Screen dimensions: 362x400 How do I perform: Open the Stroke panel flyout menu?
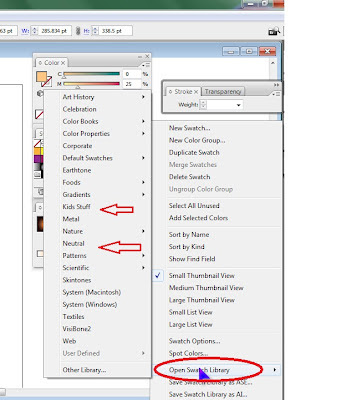(x=276, y=94)
